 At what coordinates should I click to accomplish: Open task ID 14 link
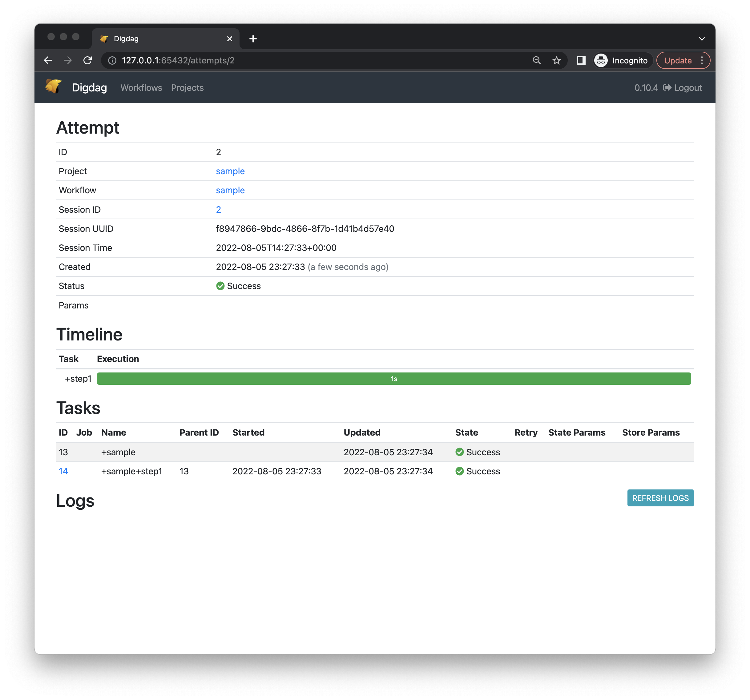(63, 471)
